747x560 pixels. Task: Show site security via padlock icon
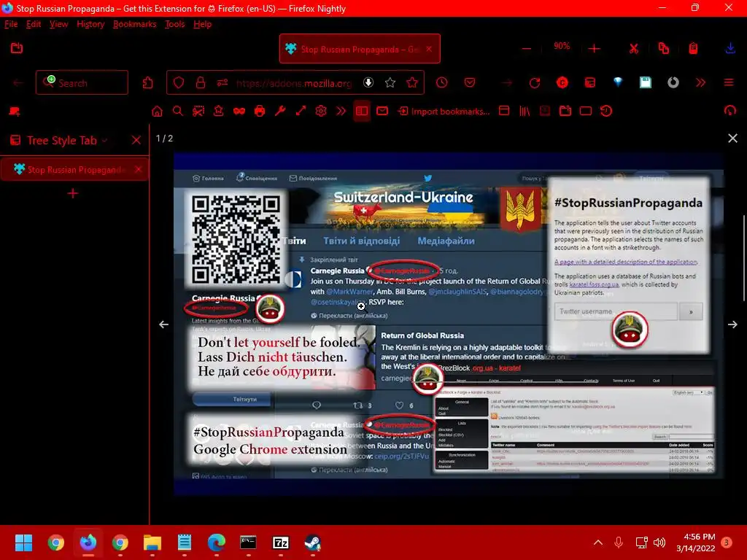201,83
